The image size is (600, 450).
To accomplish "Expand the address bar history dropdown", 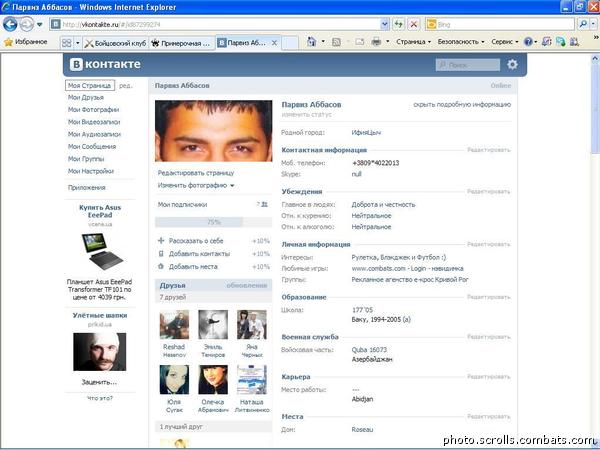I will [385, 24].
